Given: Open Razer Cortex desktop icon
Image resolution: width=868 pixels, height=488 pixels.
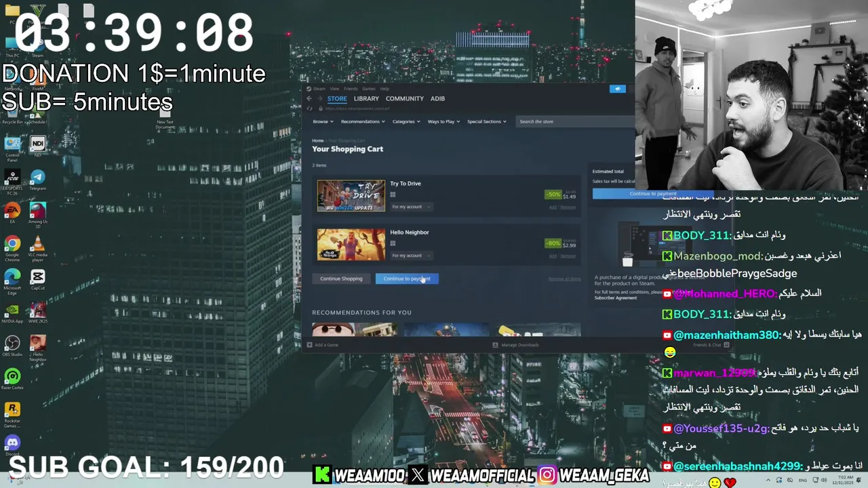Looking at the screenshot, I should (x=12, y=380).
